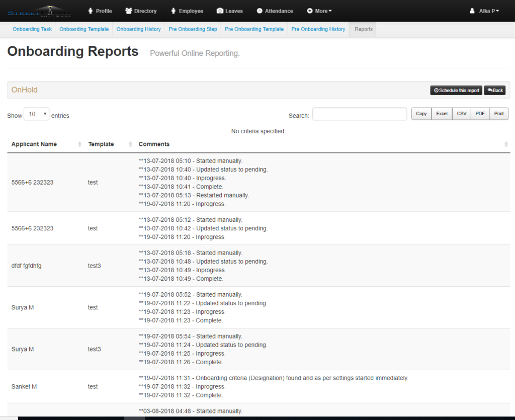Switch to the Onboarding History tab
515x420 pixels.
coord(138,29)
